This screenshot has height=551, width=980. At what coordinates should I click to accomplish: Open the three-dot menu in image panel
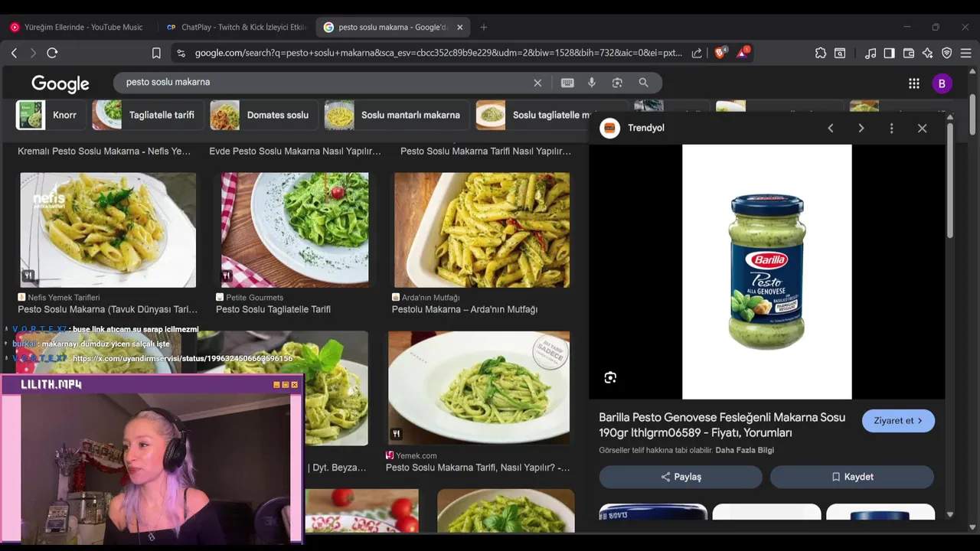tap(891, 128)
